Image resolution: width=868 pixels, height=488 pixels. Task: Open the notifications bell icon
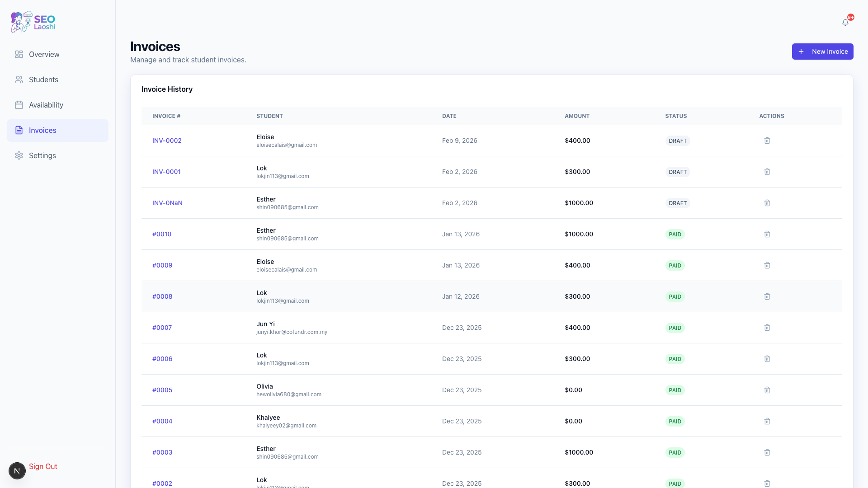pos(845,23)
